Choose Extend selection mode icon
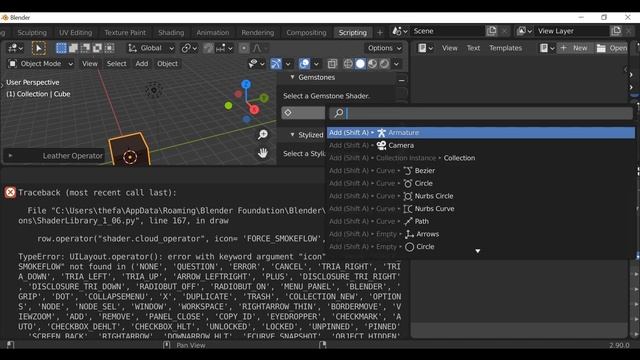Image resolution: width=640 pixels, height=360 pixels. pyautogui.click(x=73, y=48)
